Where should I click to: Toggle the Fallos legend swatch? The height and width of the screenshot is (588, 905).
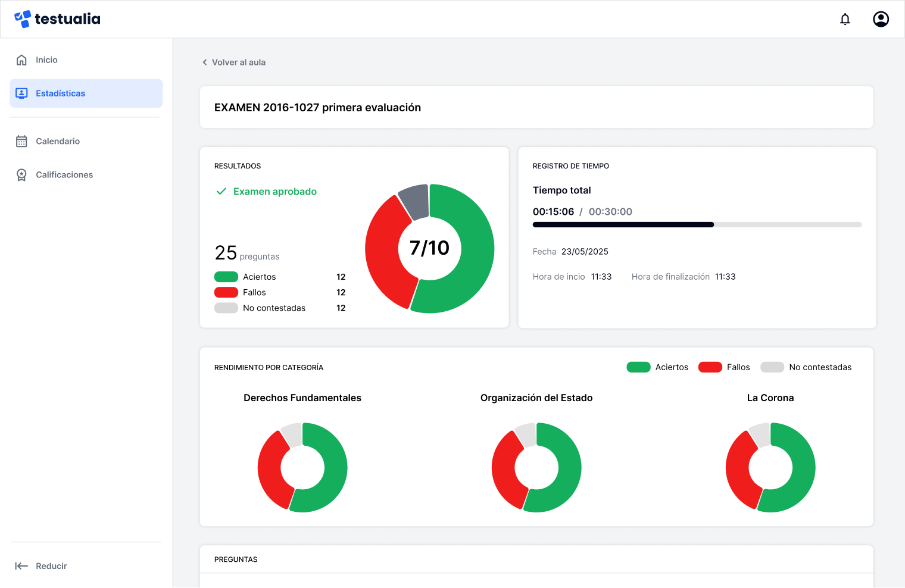coord(710,367)
